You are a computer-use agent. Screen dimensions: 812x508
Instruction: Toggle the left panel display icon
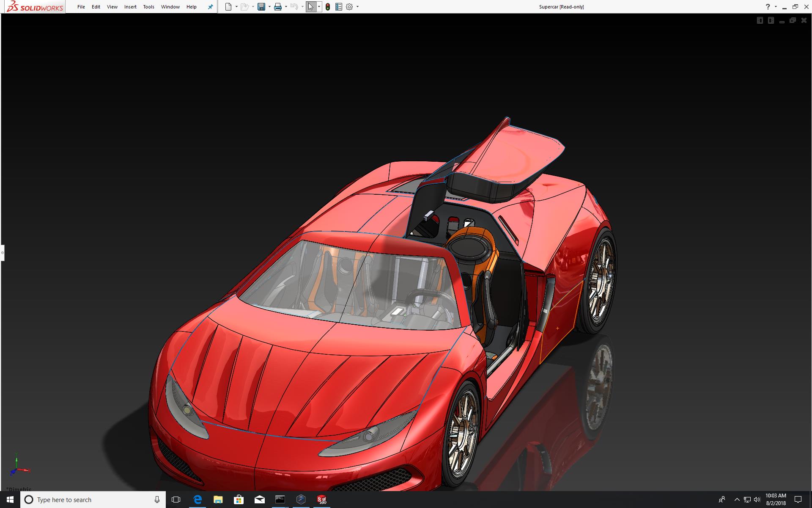point(760,20)
